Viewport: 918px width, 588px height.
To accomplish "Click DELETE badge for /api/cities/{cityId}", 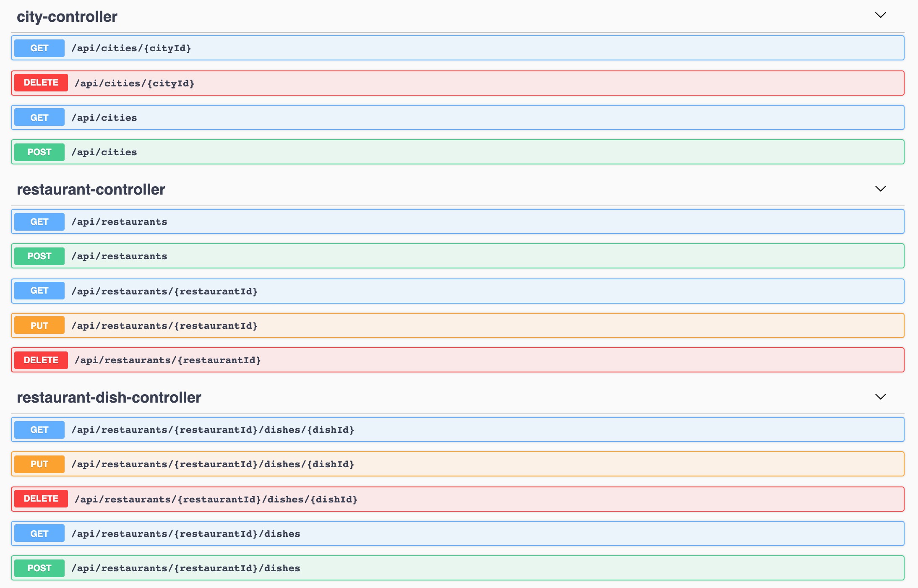I will tap(41, 83).
